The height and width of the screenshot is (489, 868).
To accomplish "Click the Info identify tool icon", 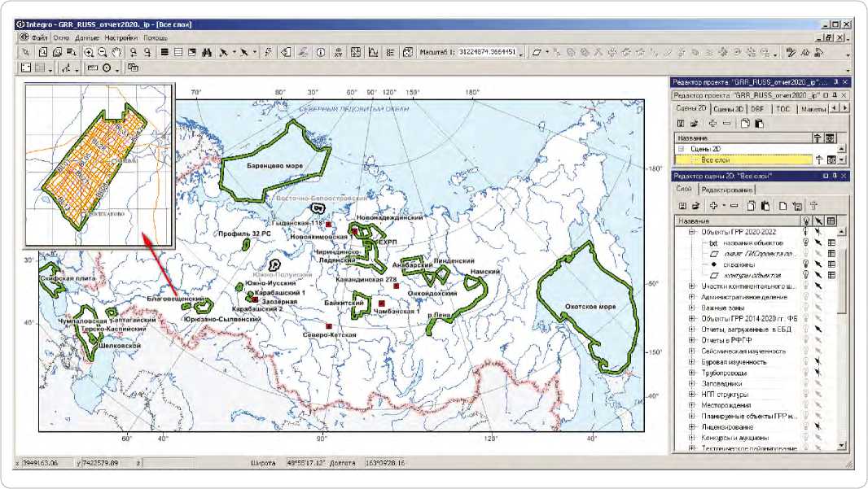I will tap(321, 52).
